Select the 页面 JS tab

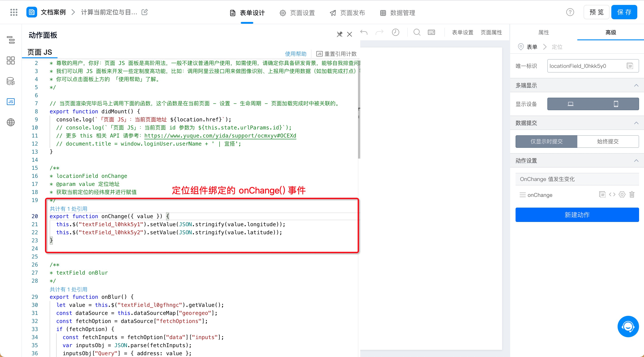click(40, 52)
